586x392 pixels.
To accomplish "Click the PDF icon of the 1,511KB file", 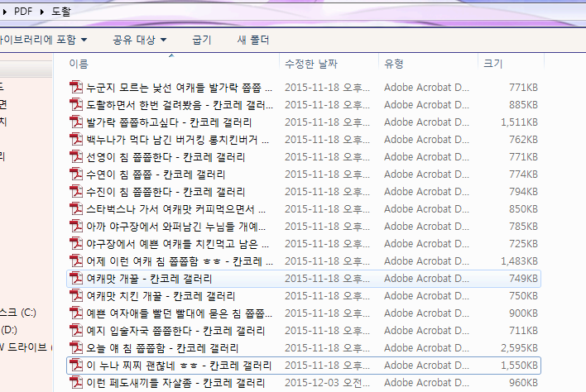I will 76,122.
